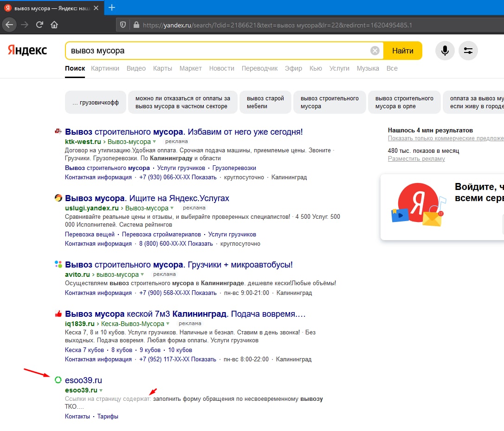Click esoo39.ru green circle favicon

58,380
